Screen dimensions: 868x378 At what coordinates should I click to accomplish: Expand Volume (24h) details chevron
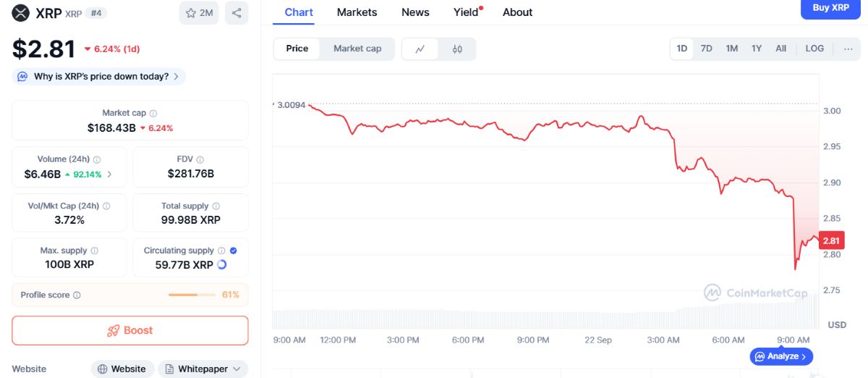(111, 175)
